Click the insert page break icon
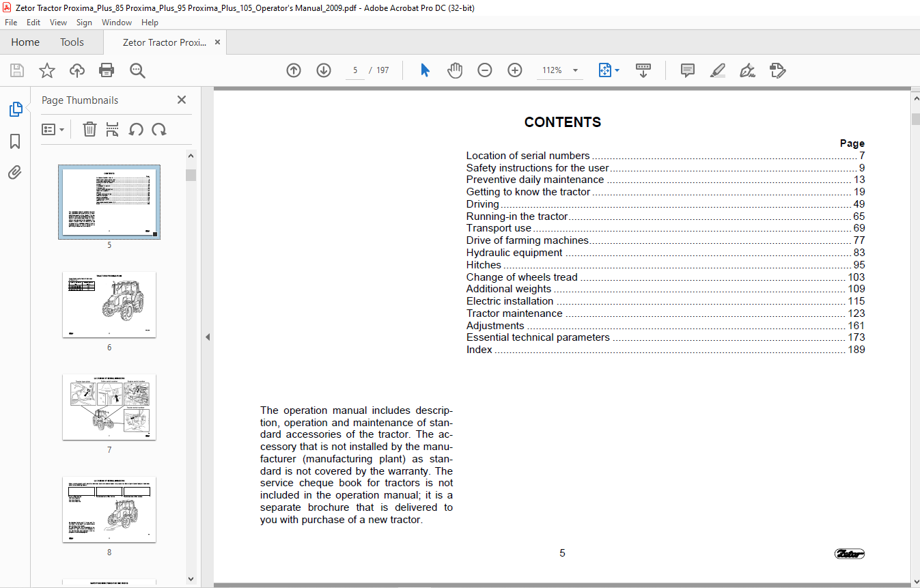Image resolution: width=920 pixels, height=588 pixels. pyautogui.click(x=113, y=129)
